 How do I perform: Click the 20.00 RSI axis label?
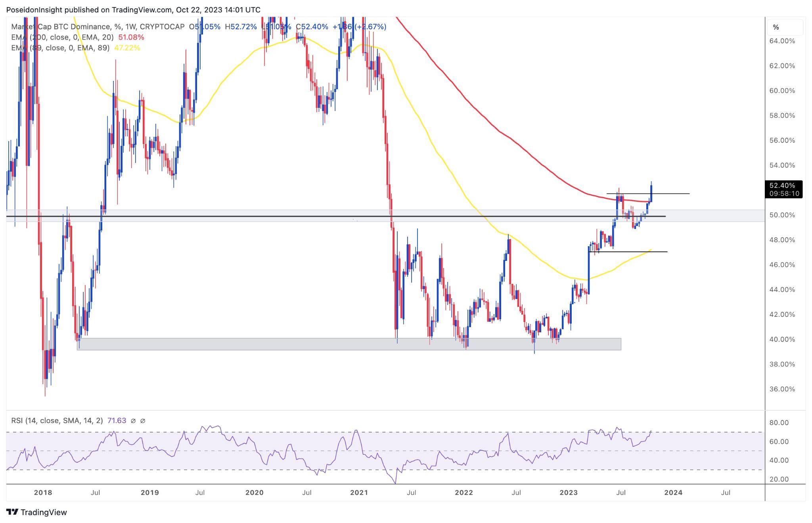[x=779, y=479]
